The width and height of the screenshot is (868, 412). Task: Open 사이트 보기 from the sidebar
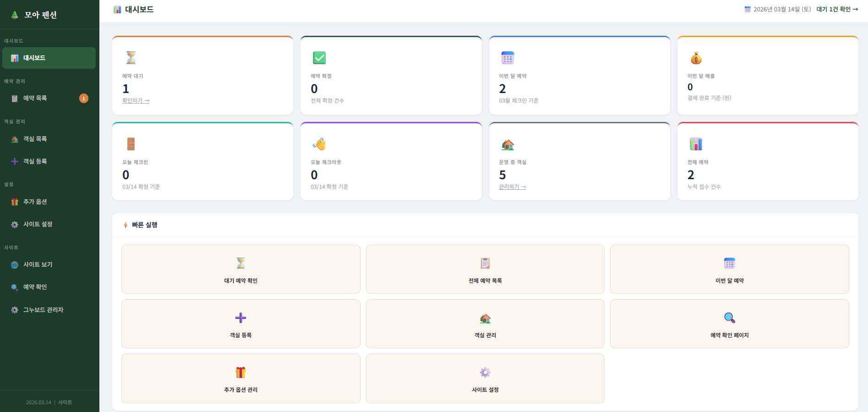38,264
